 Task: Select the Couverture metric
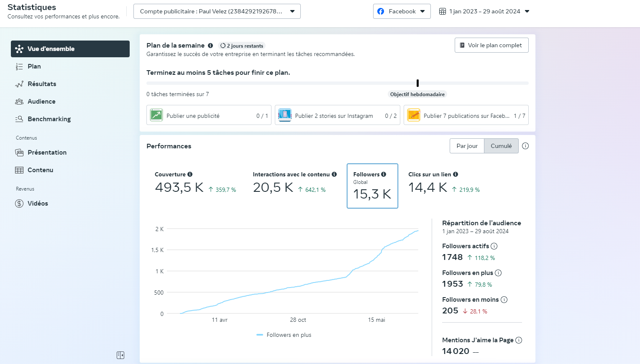(x=196, y=183)
